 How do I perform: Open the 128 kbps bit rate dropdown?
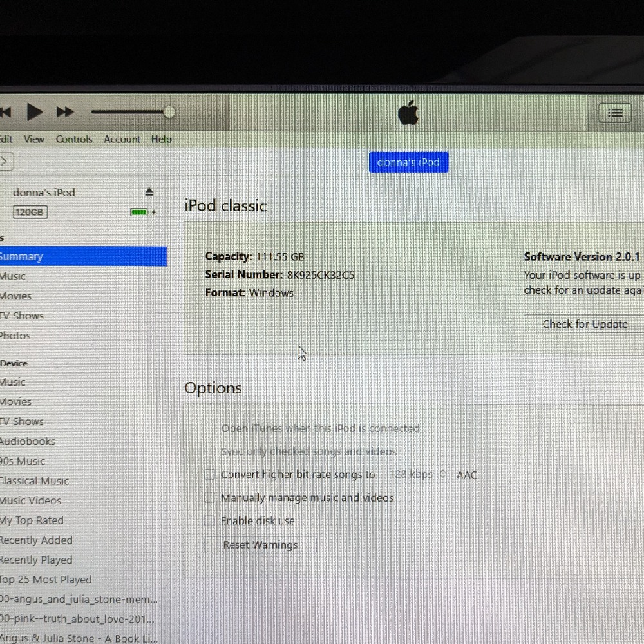click(417, 475)
